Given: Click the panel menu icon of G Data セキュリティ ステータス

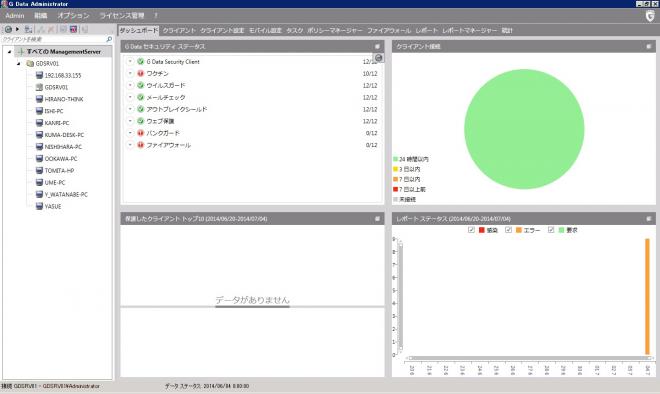Looking at the screenshot, I should [377, 46].
